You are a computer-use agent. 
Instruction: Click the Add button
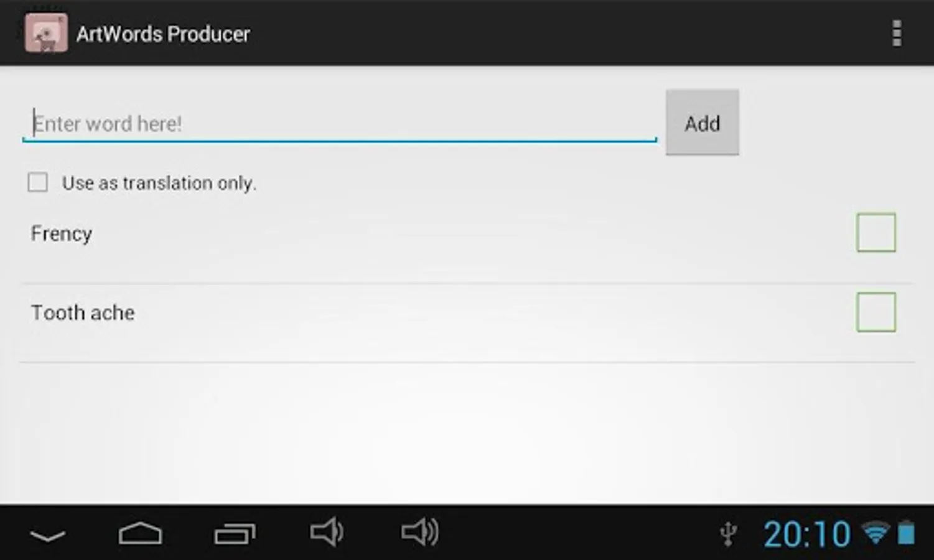click(703, 123)
